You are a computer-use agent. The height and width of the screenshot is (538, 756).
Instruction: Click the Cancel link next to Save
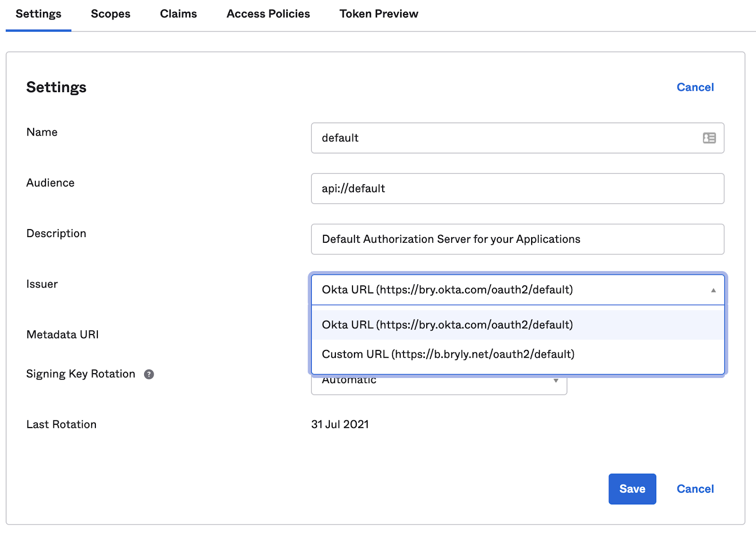click(x=695, y=489)
